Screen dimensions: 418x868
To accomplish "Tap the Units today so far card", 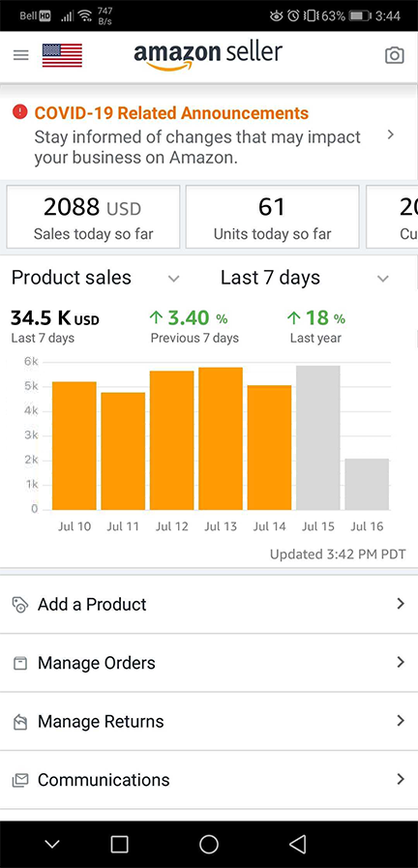I will tap(272, 217).
